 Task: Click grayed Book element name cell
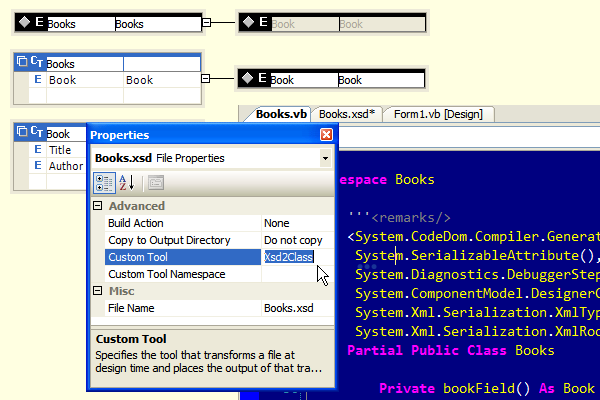(x=305, y=24)
